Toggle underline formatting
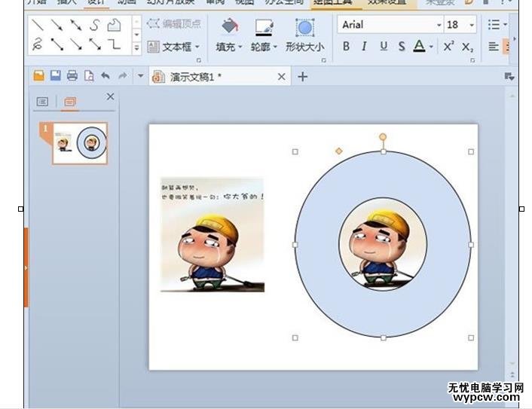The height and width of the screenshot is (409, 532). click(384, 46)
